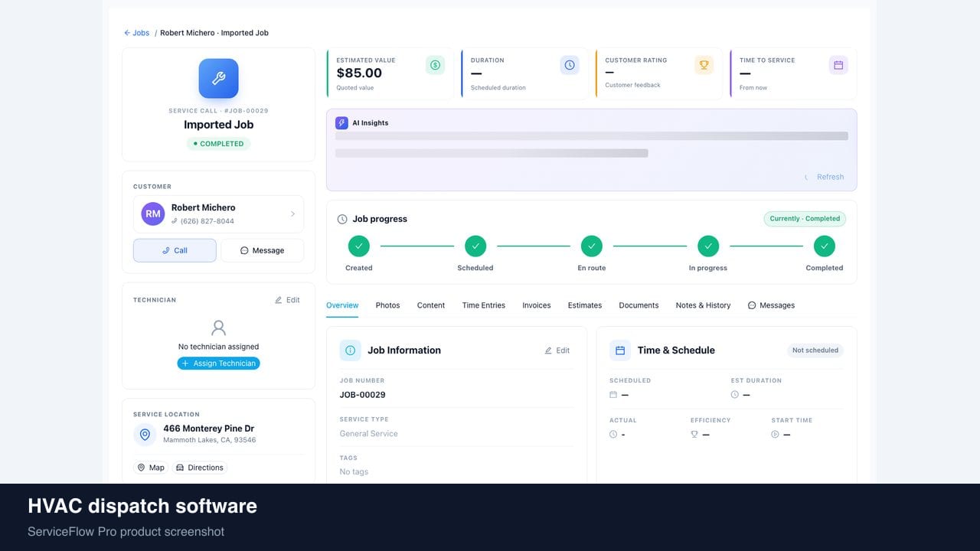
Task: Click the RM customer avatar
Action: 153,214
